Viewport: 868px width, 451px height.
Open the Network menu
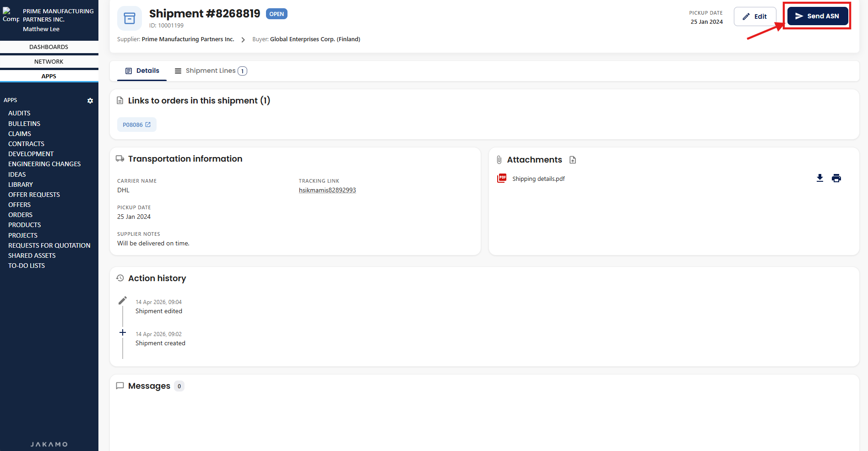[49, 61]
